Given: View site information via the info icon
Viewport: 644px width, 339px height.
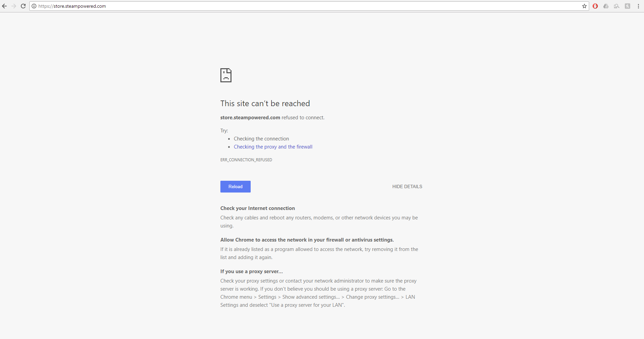Looking at the screenshot, I should [x=34, y=6].
